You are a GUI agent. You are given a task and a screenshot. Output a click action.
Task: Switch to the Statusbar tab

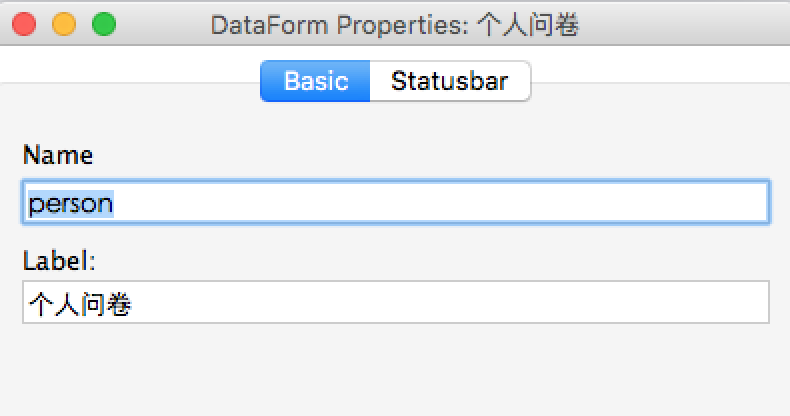tap(449, 81)
